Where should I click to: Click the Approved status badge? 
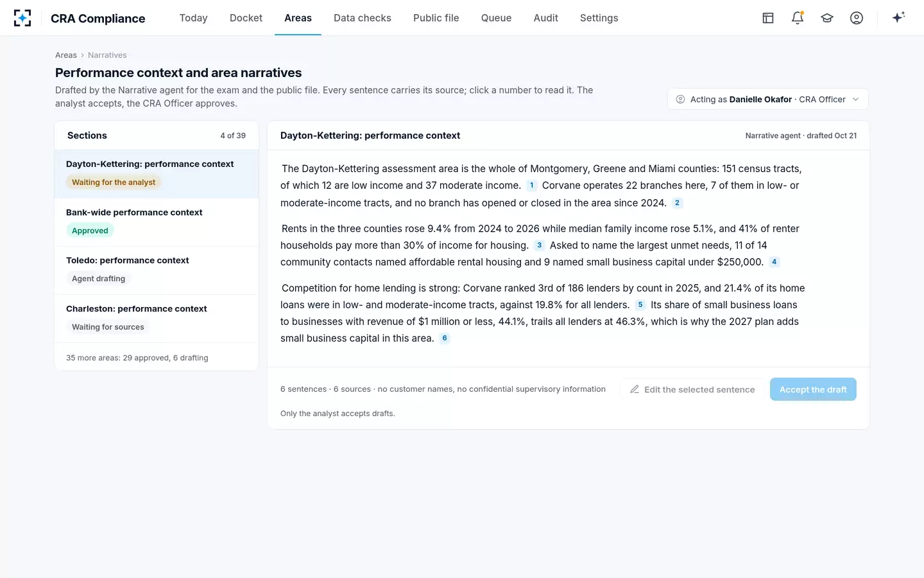pyautogui.click(x=90, y=231)
